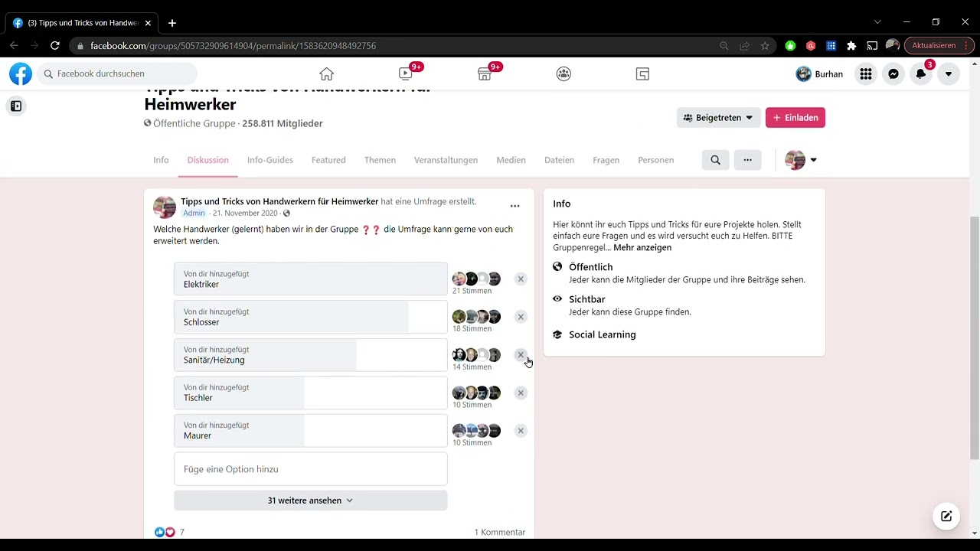The image size is (980, 551).
Task: Bookmark the page with star icon
Action: 765,46
